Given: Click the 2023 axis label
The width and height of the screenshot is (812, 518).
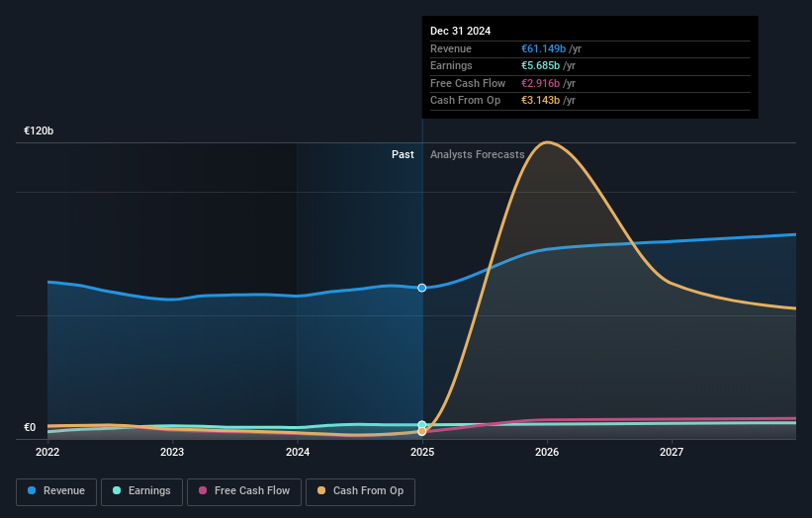Looking at the screenshot, I should pyautogui.click(x=172, y=452).
